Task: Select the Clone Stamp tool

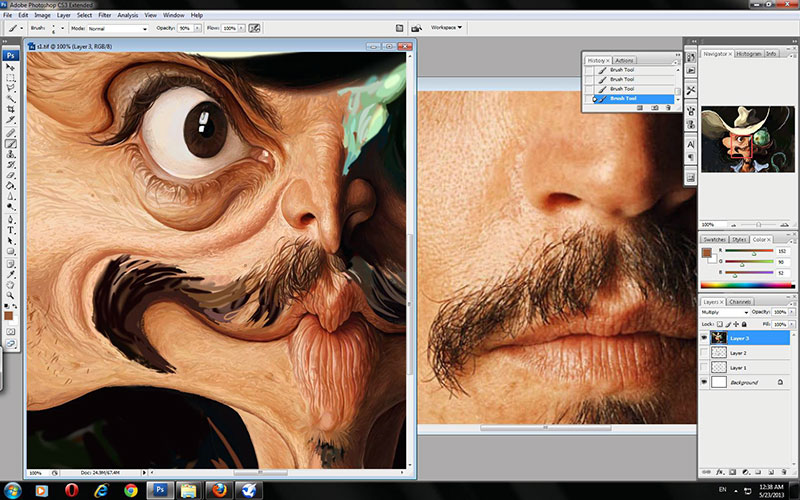Action: click(x=11, y=155)
